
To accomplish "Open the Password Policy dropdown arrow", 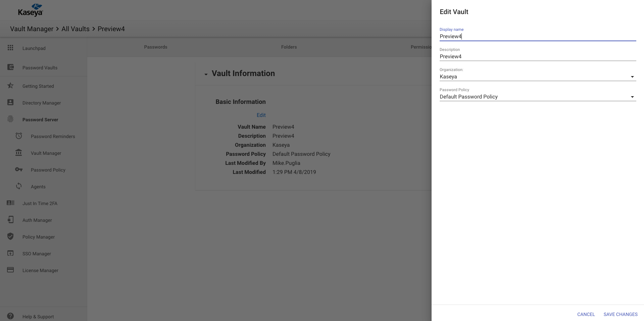I will (632, 97).
